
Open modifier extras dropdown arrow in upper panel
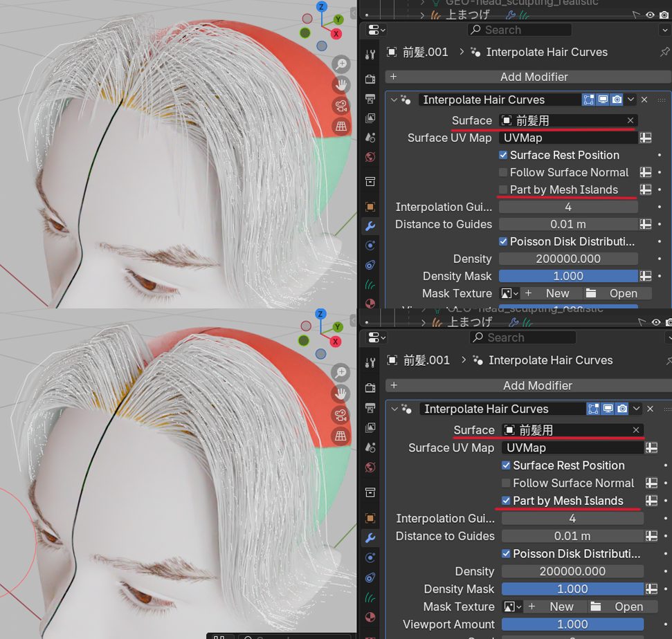click(630, 100)
